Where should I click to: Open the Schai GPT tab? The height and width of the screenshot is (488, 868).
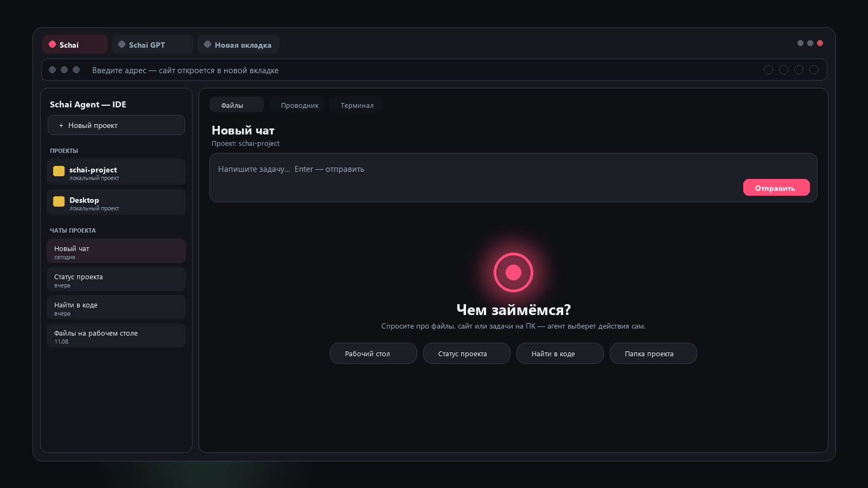(x=152, y=44)
